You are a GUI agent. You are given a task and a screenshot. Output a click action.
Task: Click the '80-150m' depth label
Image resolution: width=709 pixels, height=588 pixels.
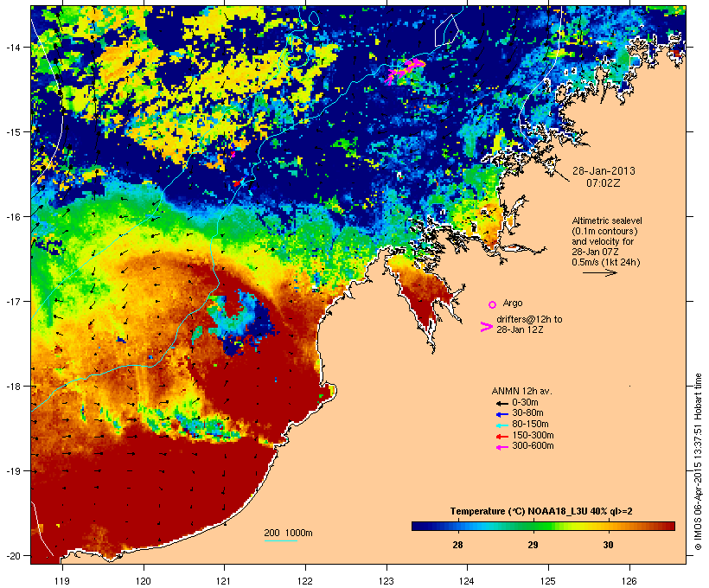coord(530,425)
